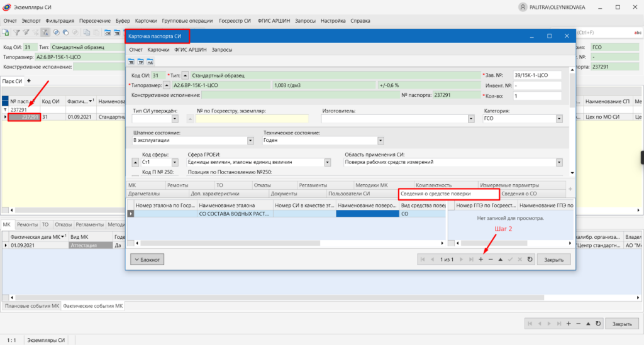This screenshot has height=345, width=644.
Task: Click Наименование эталона column header
Action: 235,205
